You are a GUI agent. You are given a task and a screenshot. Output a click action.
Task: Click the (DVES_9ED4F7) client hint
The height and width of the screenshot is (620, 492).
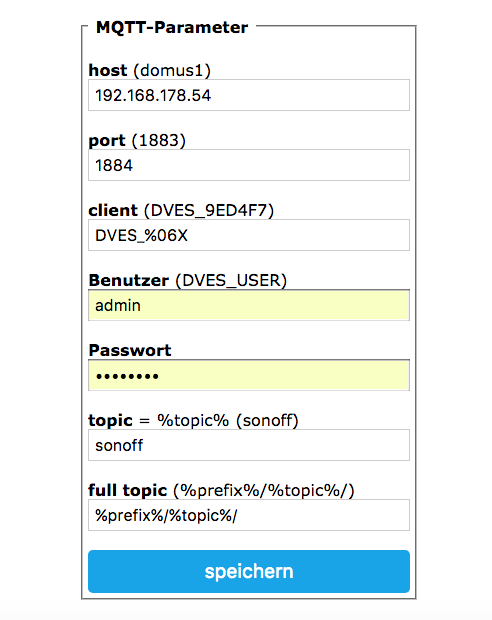209,210
